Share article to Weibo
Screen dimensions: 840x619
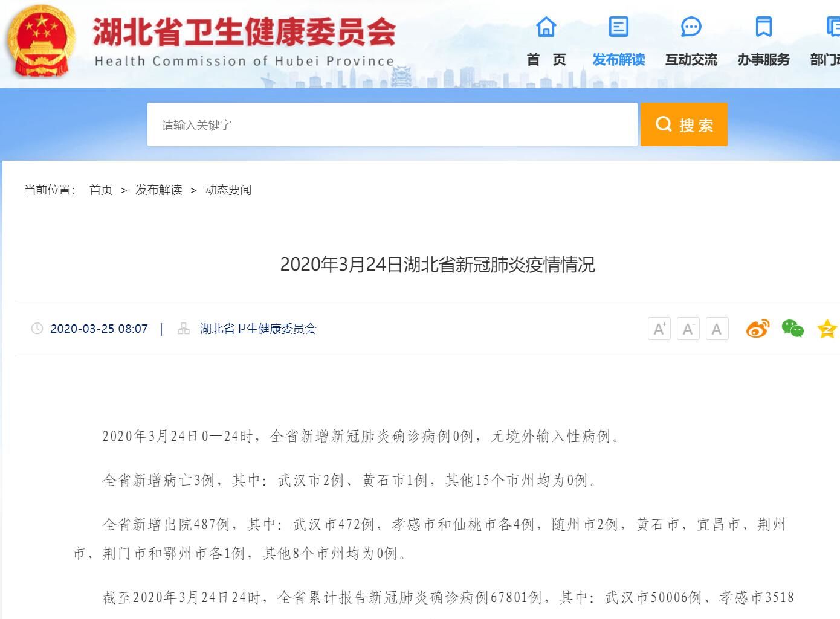click(x=757, y=329)
